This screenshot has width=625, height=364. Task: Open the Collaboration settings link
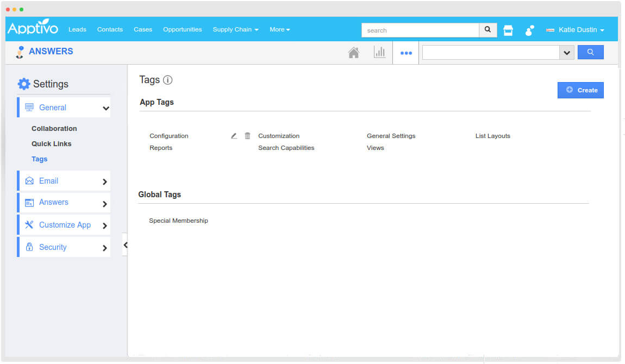pyautogui.click(x=54, y=128)
